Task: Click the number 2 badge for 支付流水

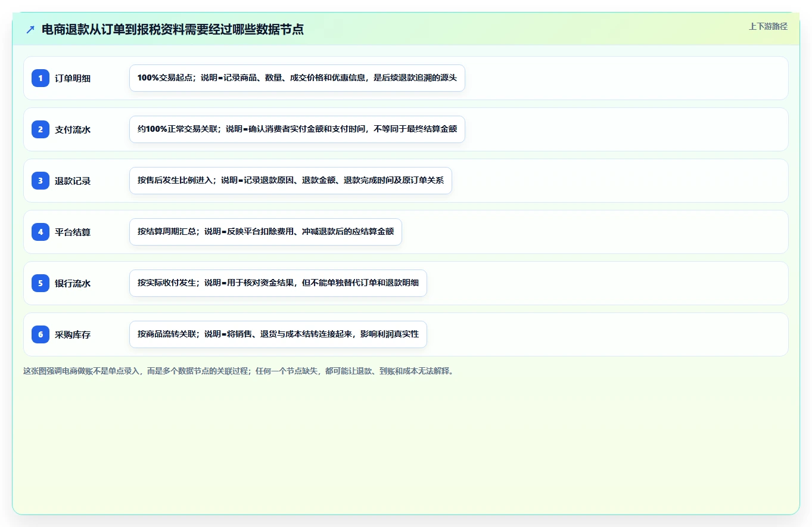Action: click(x=41, y=129)
